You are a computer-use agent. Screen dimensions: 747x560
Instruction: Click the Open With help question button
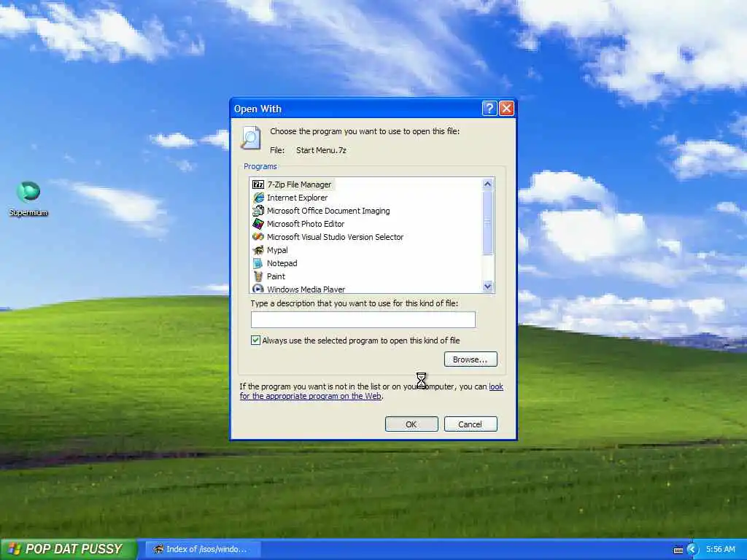(489, 109)
